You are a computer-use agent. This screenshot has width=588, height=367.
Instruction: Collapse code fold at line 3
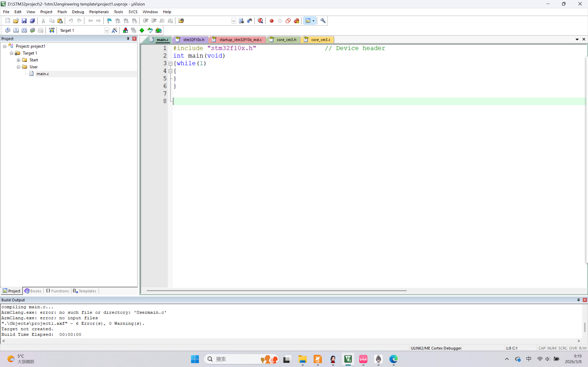(x=170, y=64)
